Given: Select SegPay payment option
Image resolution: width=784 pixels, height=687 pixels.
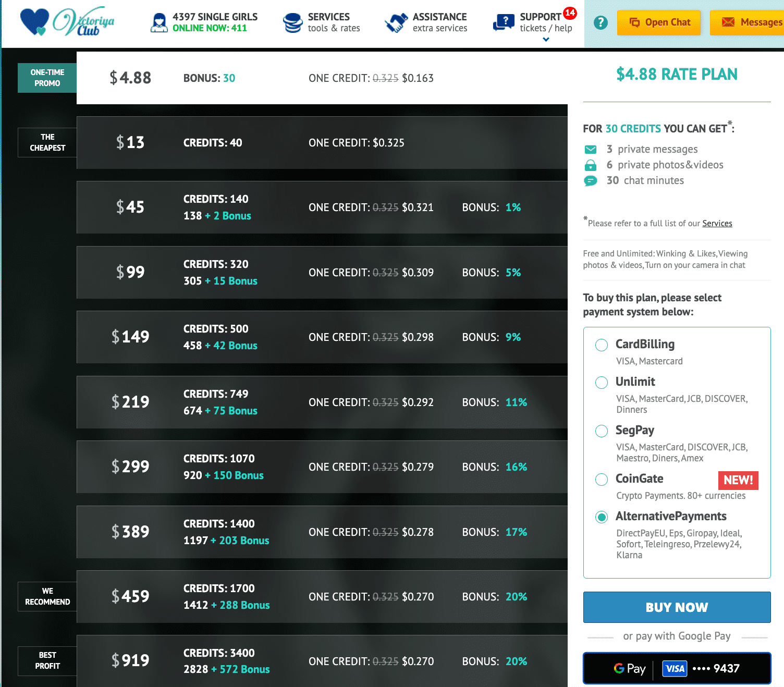Looking at the screenshot, I should point(602,431).
